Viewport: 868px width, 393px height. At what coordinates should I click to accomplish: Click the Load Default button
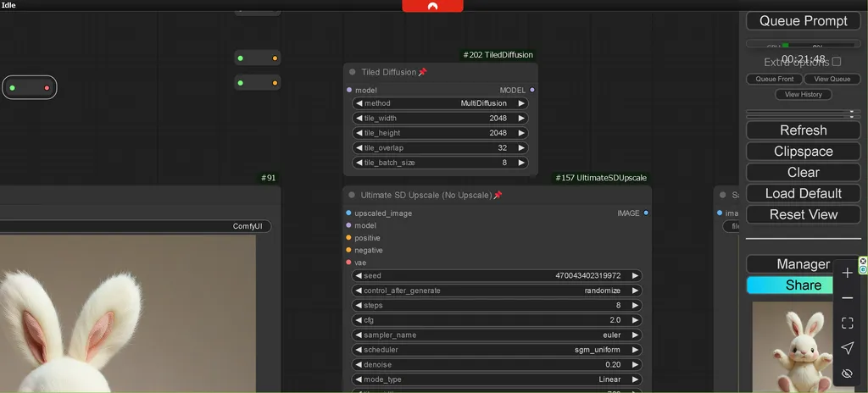point(804,193)
